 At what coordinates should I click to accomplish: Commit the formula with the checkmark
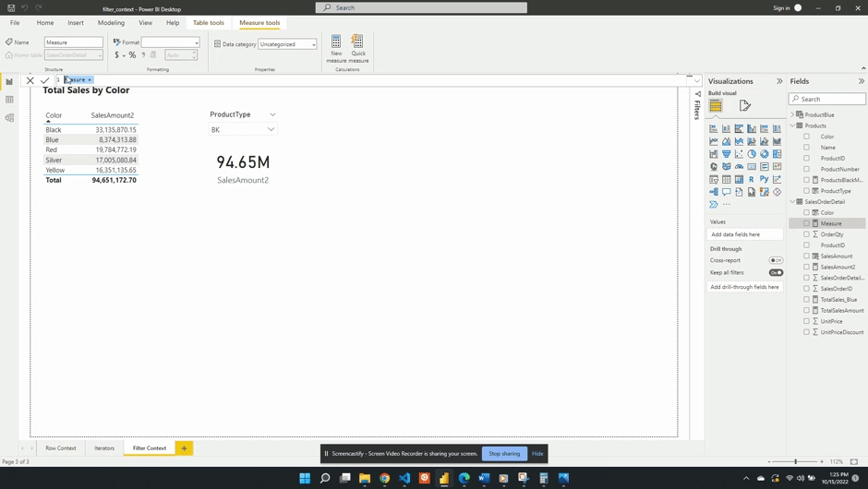[45, 80]
